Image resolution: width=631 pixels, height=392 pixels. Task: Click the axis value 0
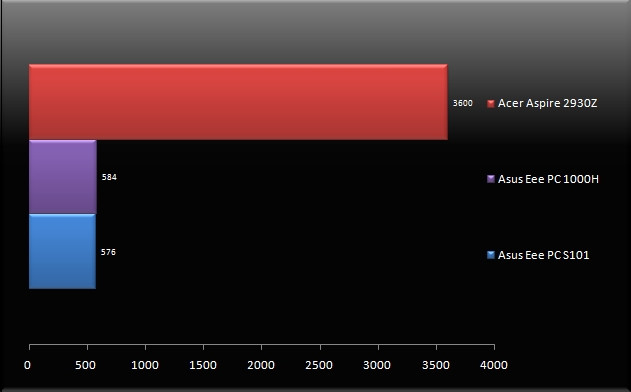[x=27, y=365]
